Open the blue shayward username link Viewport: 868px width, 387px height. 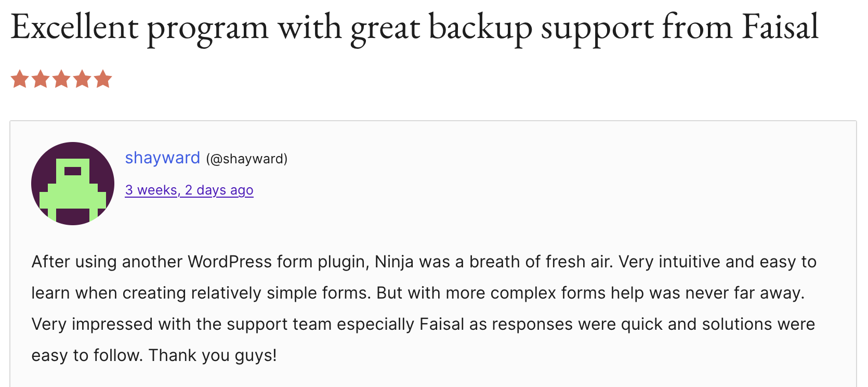(162, 158)
